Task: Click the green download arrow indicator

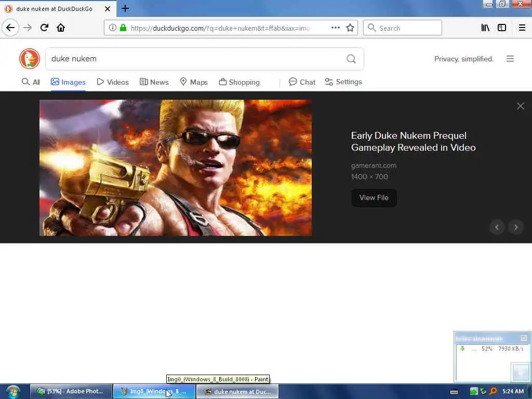Action: (462, 349)
